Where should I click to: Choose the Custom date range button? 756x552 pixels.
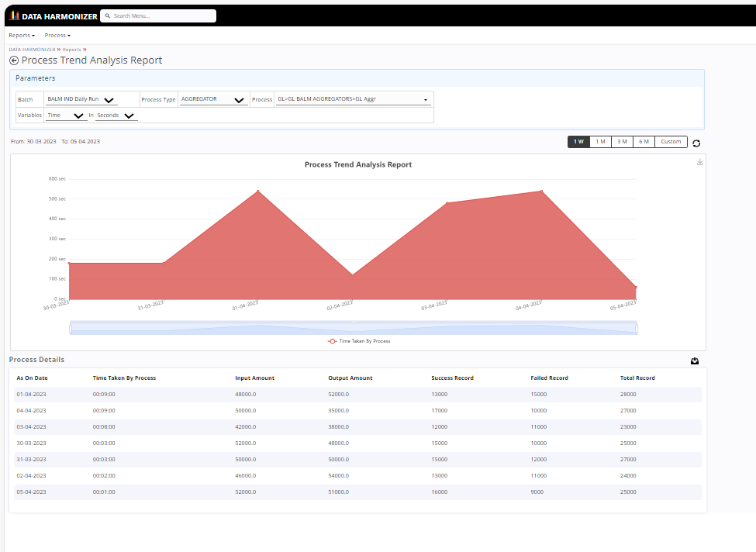[671, 142]
